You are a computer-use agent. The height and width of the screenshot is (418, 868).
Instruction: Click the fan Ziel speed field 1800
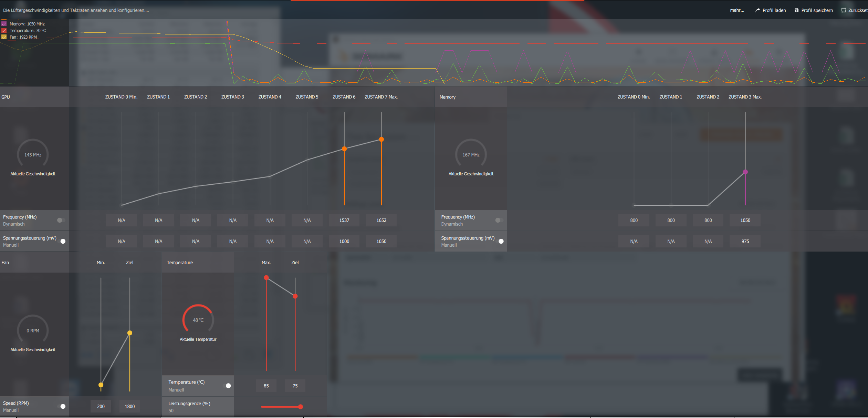point(129,406)
